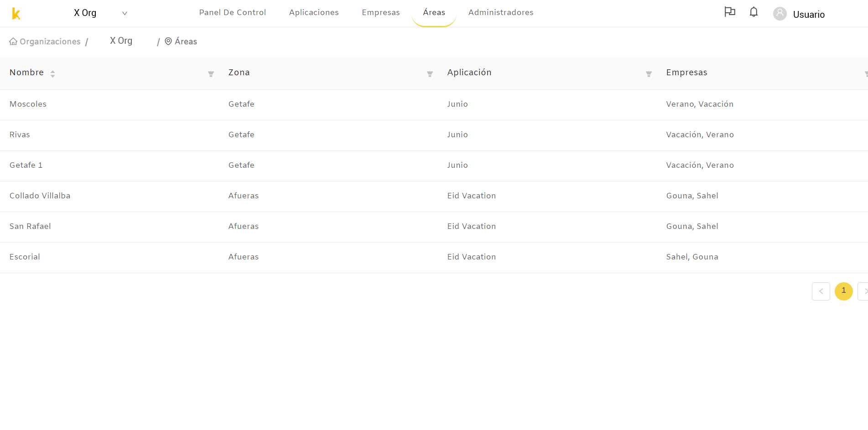This screenshot has width=868, height=430.
Task: Switch to Aplicaciones tab
Action: point(314,12)
